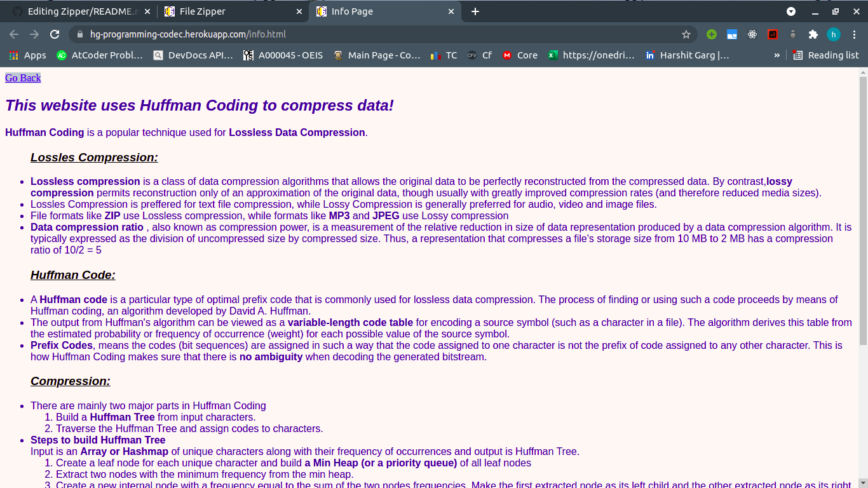Close the File Zipper tab
Viewport: 868px width, 488px height.
tap(299, 11)
